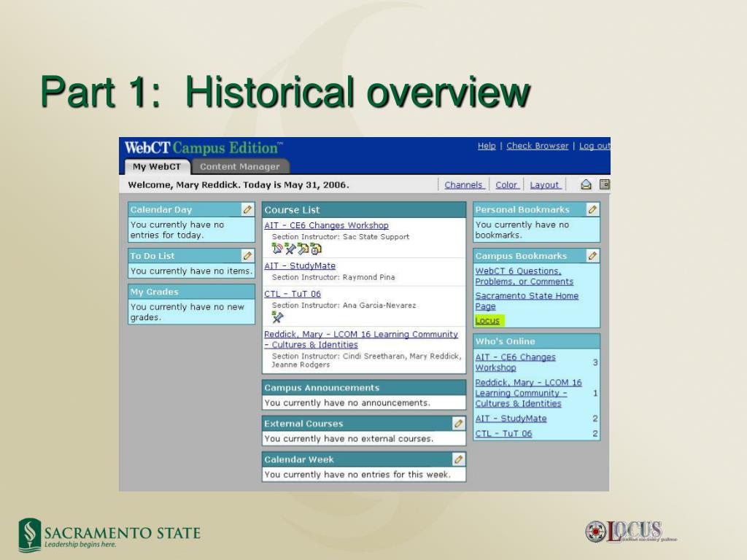Click the calendar icon beside the mail icon
Viewport: 747px width, 560px height.
tap(605, 184)
